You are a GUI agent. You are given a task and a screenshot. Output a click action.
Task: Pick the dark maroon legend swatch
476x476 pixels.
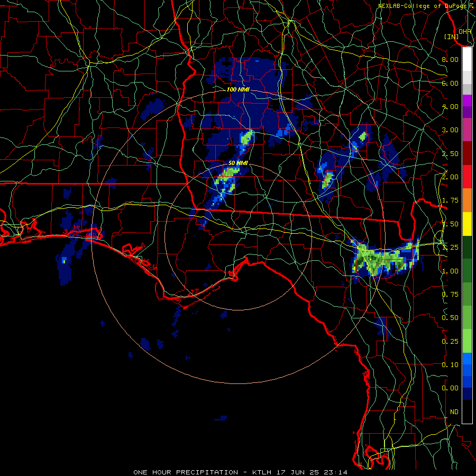pos(467,153)
